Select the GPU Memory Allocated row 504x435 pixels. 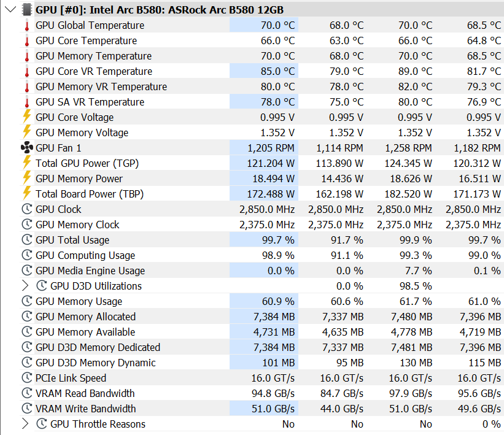(x=262, y=317)
